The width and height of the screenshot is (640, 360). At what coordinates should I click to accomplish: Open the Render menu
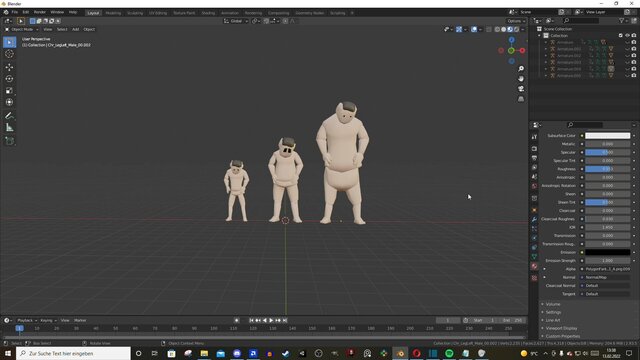point(40,13)
